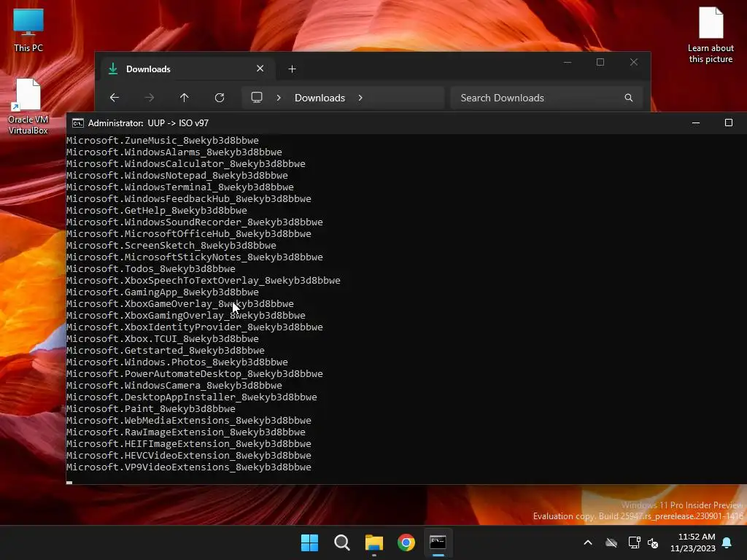Go up one folder level in File Explorer
This screenshot has width=747, height=560.
pyautogui.click(x=185, y=98)
